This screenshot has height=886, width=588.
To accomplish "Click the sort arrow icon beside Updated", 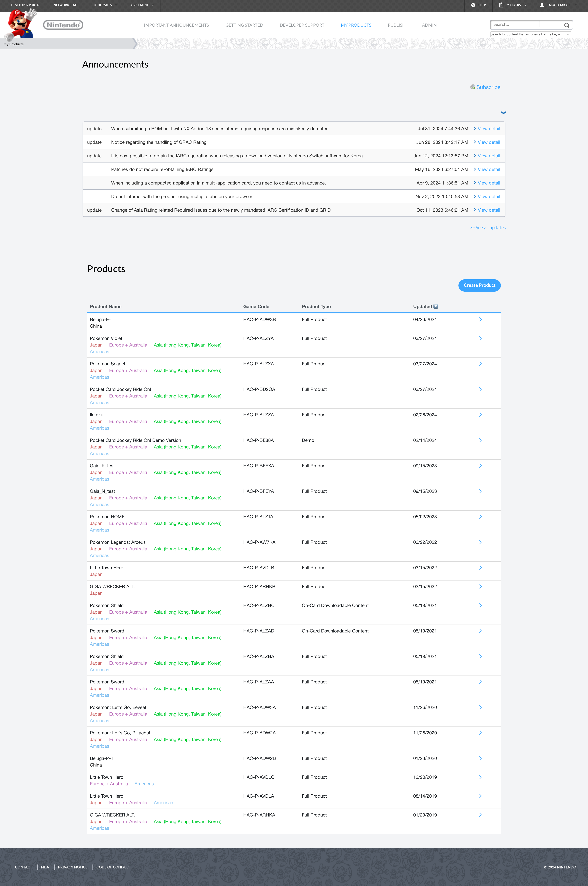I will [x=436, y=306].
